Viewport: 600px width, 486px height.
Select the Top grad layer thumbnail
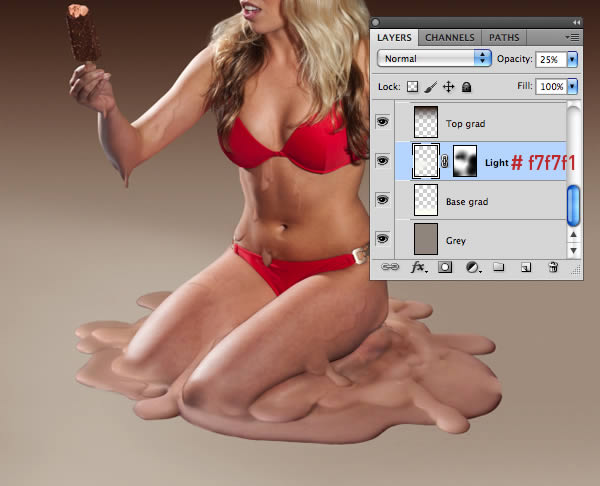[x=426, y=122]
